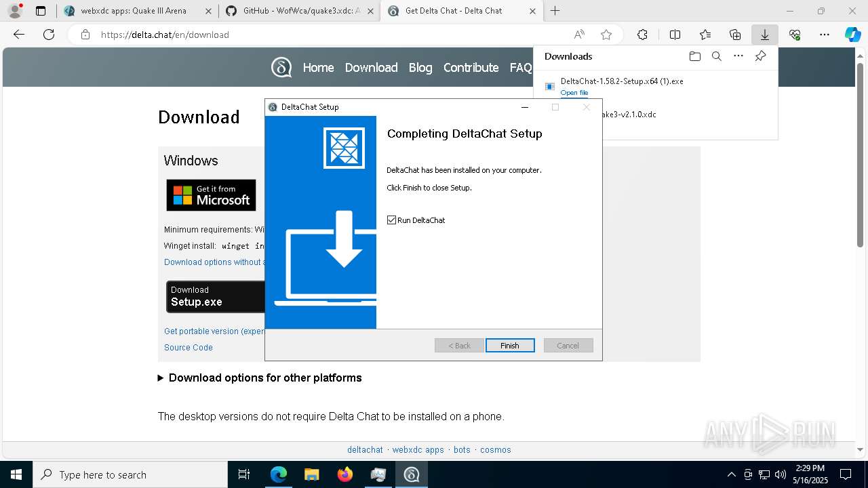Click the browser Downloads toolbar icon
This screenshot has width=868, height=488.
click(764, 35)
